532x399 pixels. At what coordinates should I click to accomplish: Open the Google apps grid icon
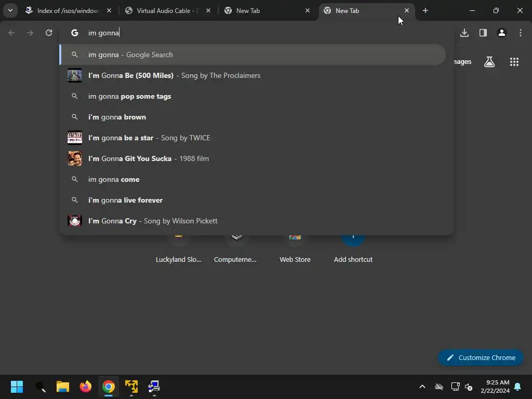click(514, 62)
